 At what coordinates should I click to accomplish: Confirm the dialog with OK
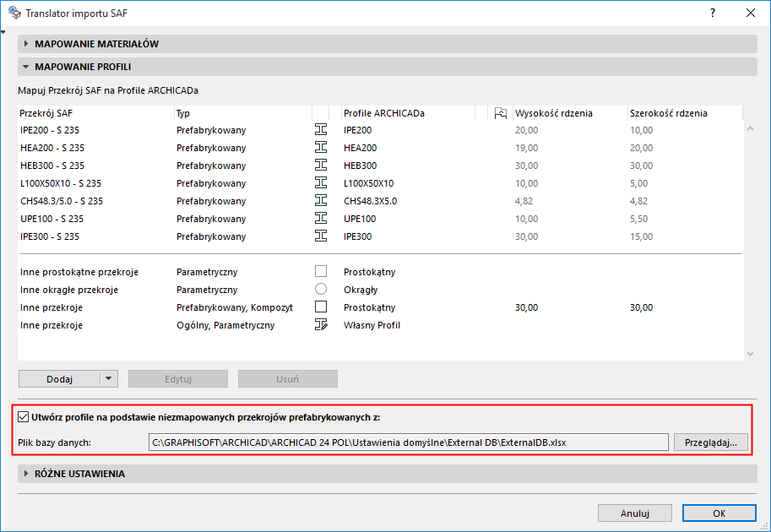tap(719, 513)
